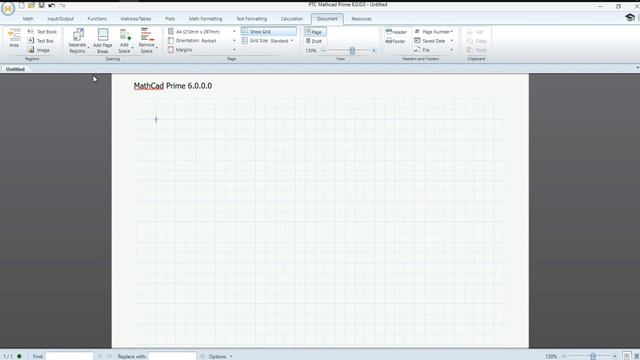Viewport: 640px width, 360px height.
Task: Insert an Image region
Action: click(x=39, y=50)
